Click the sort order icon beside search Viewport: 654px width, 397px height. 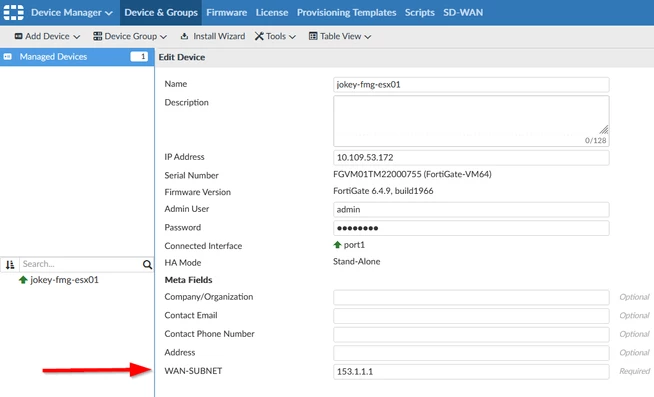(10, 264)
